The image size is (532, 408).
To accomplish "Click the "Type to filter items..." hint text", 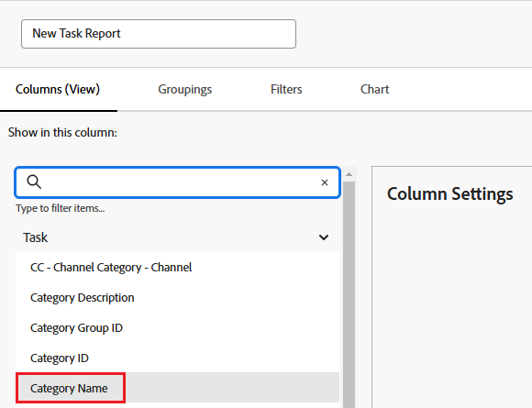I will point(60,208).
